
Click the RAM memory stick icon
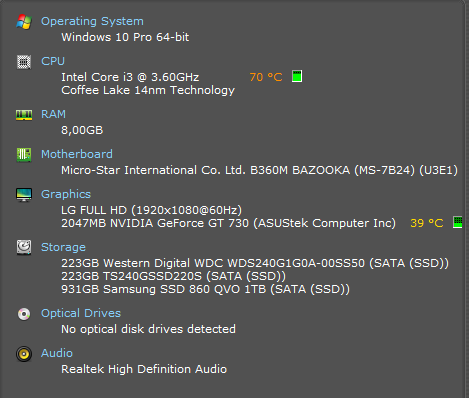(24, 115)
